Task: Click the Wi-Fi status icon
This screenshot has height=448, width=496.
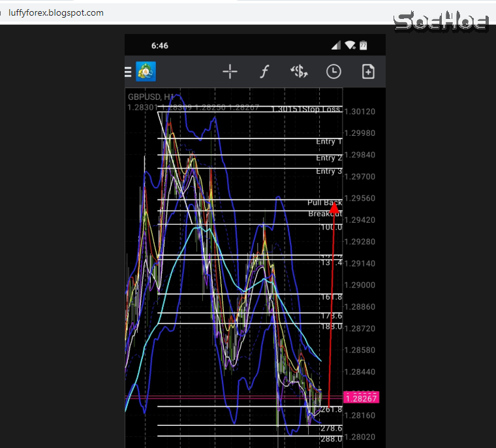Action: (350, 46)
